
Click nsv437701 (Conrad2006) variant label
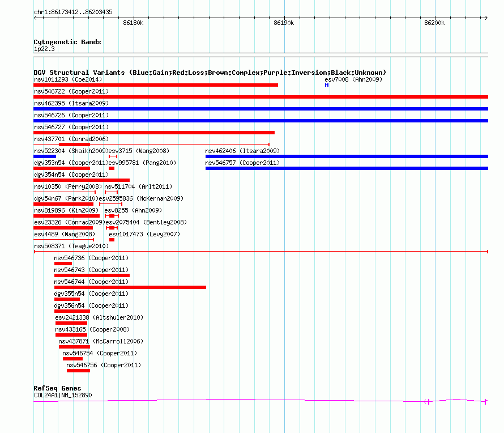coord(71,139)
